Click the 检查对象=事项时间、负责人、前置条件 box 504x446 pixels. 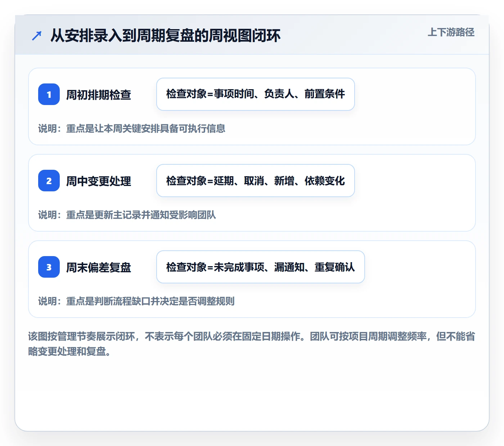[x=256, y=94]
